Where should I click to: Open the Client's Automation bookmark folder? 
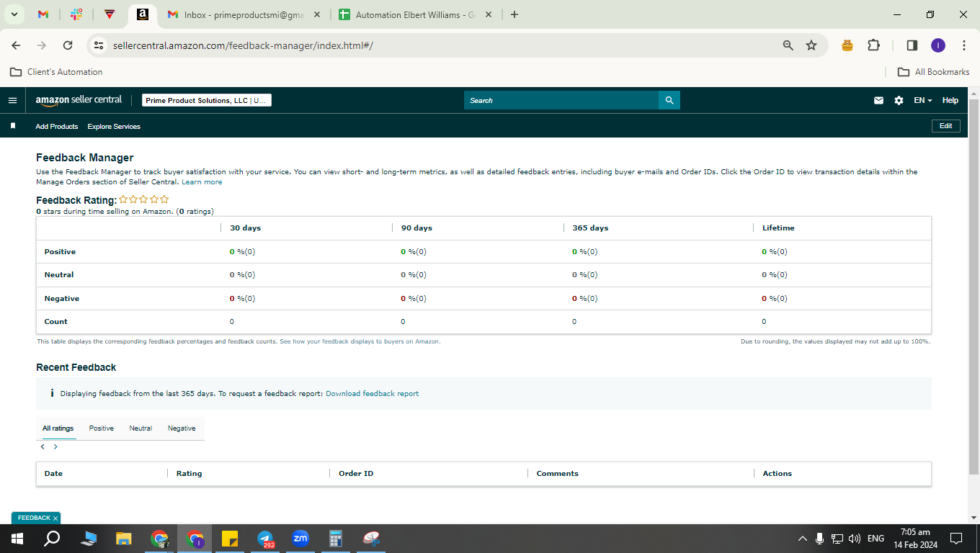(x=56, y=72)
